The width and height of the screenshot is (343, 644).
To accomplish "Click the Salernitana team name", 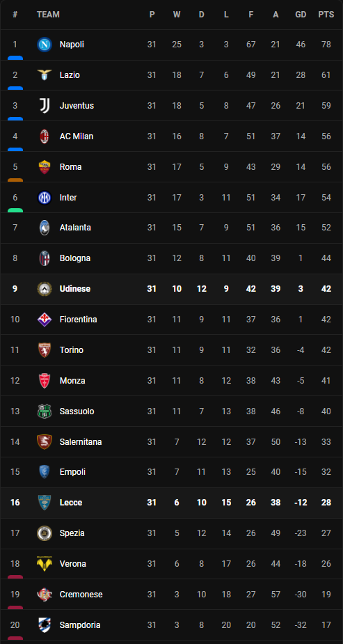I will coord(81,442).
